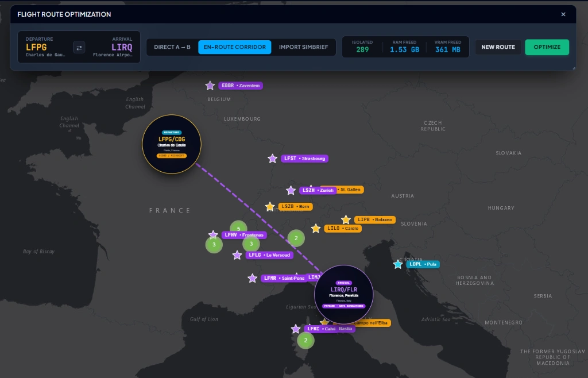Expand the cluster of 3 above LFLG label
This screenshot has width=588, height=378.
pos(252,244)
